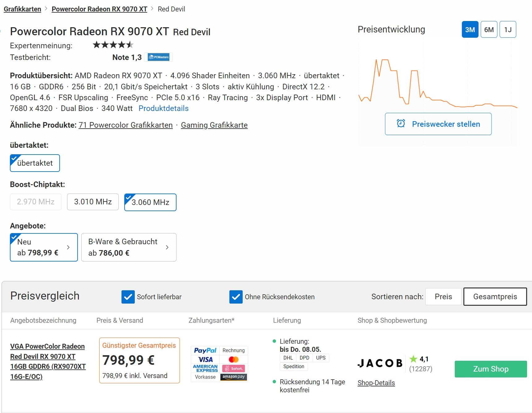Open the Neu offers from 798,99 €

click(44, 247)
